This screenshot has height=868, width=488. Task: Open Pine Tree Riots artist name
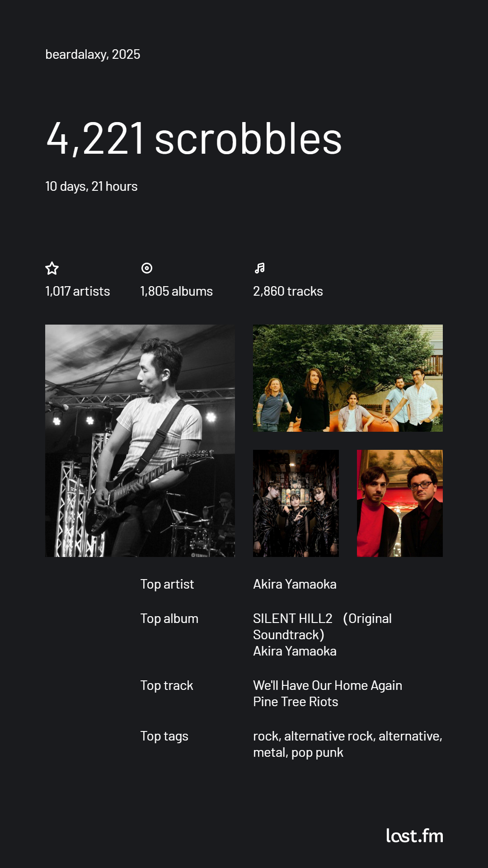[x=296, y=702]
